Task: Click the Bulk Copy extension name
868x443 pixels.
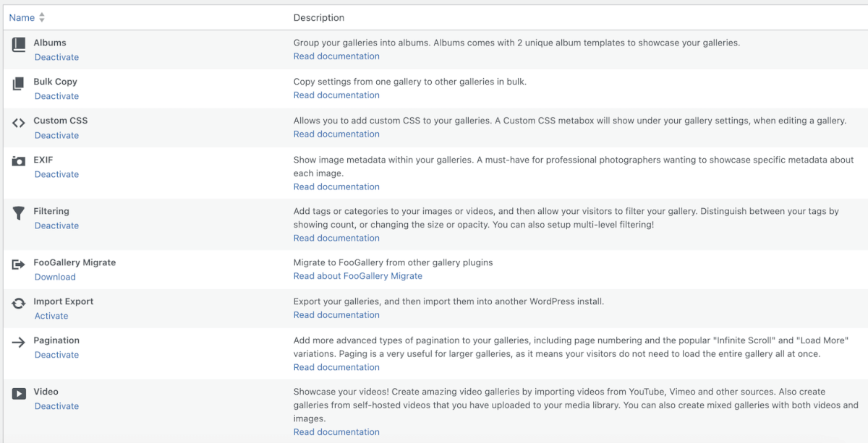Action: pyautogui.click(x=55, y=82)
